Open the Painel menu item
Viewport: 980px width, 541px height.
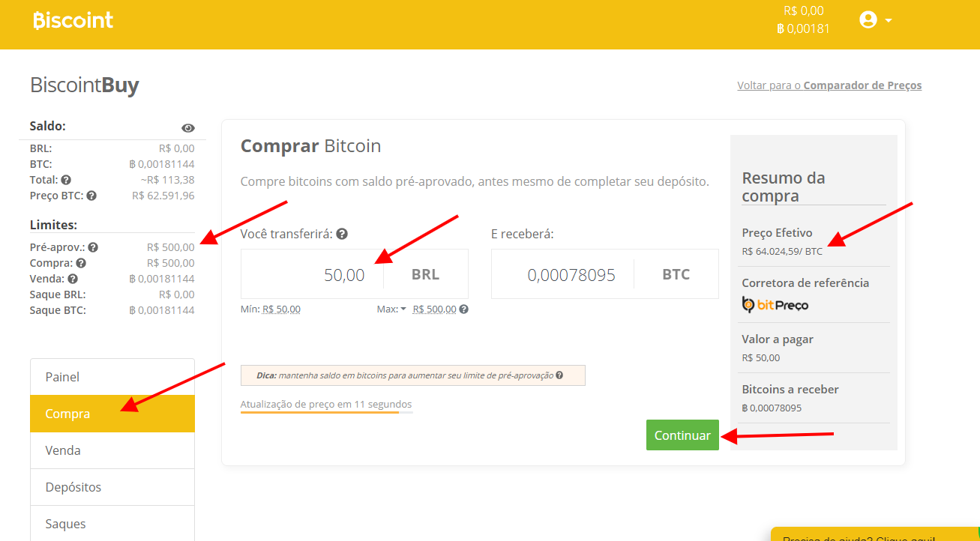coord(112,377)
